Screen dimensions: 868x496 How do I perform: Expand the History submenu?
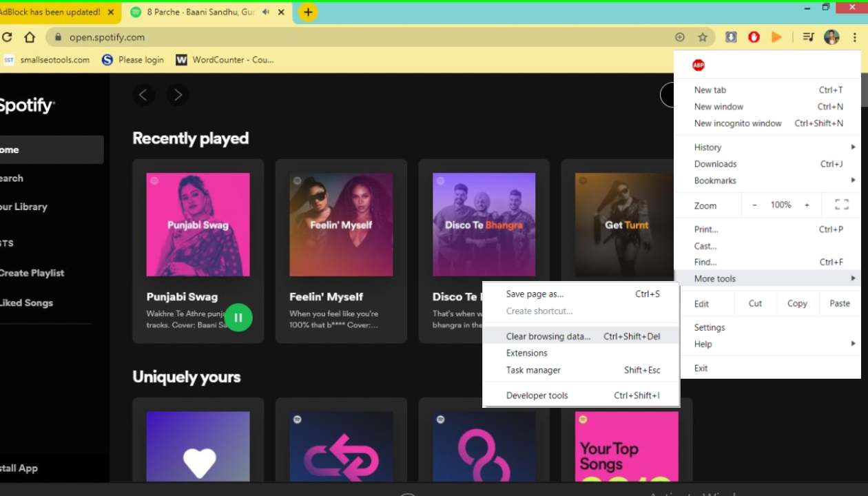tap(767, 147)
